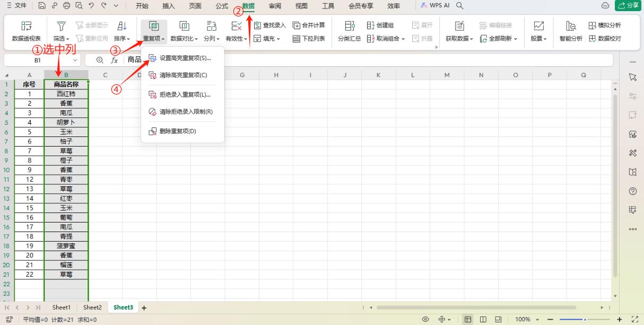Click the zoom out minus button
The width and height of the screenshot is (644, 325).
(550, 319)
